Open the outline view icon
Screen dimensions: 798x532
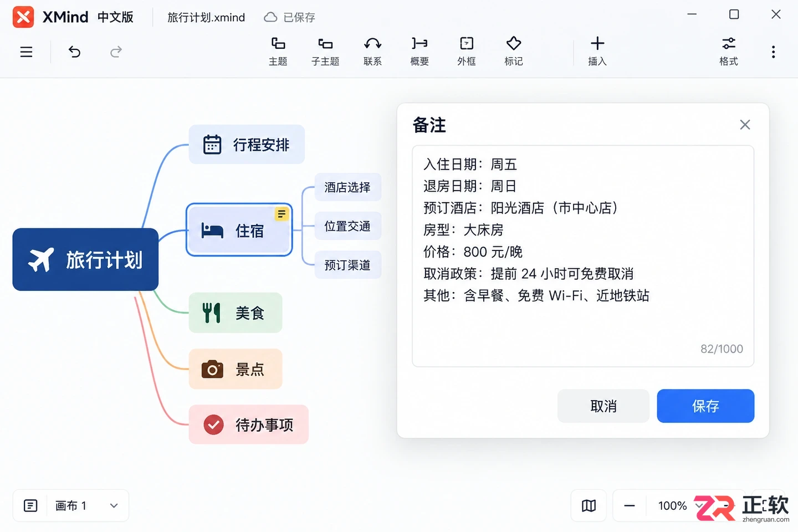[x=30, y=505]
